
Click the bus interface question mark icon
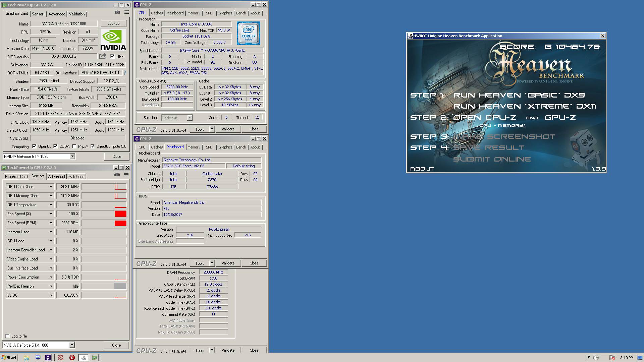(x=125, y=73)
